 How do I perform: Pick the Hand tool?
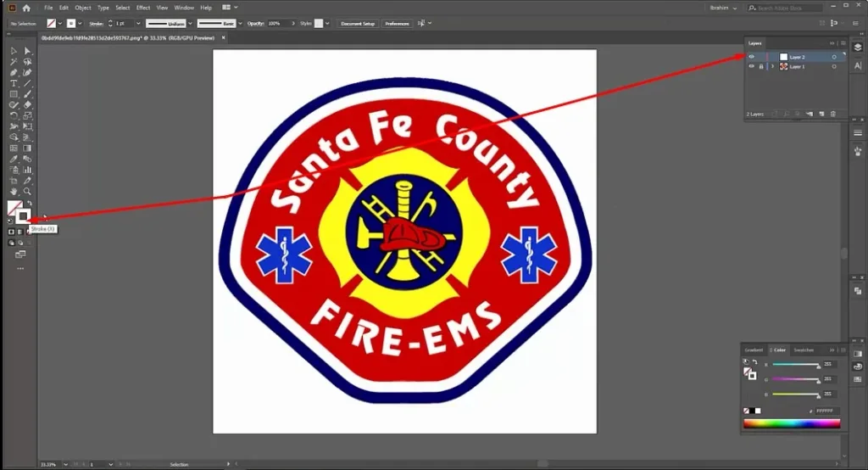[14, 192]
